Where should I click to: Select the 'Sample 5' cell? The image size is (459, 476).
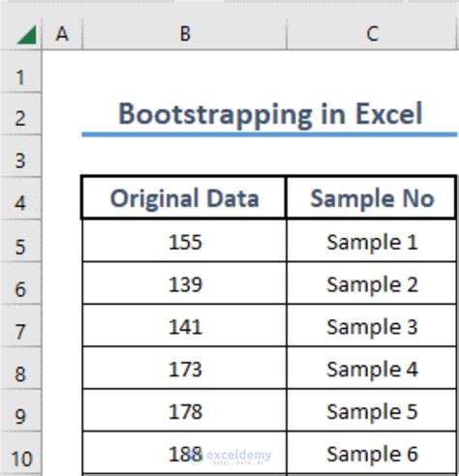[372, 410]
